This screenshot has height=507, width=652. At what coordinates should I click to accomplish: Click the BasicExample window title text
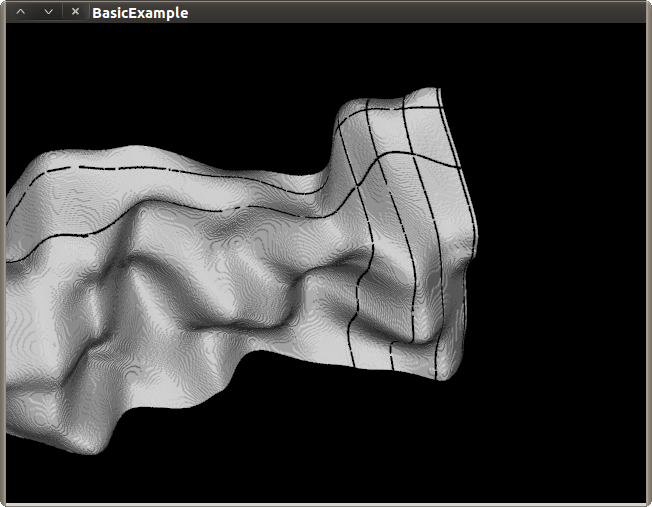click(139, 13)
